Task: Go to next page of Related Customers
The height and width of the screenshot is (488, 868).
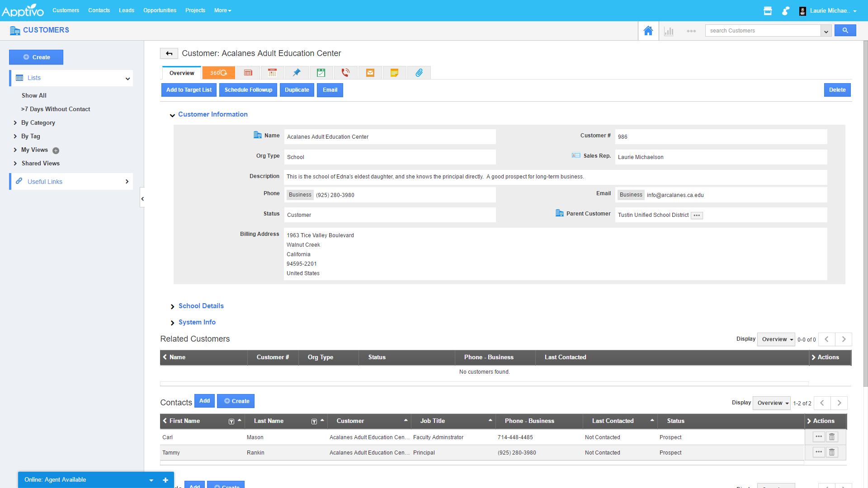Action: pyautogui.click(x=844, y=339)
